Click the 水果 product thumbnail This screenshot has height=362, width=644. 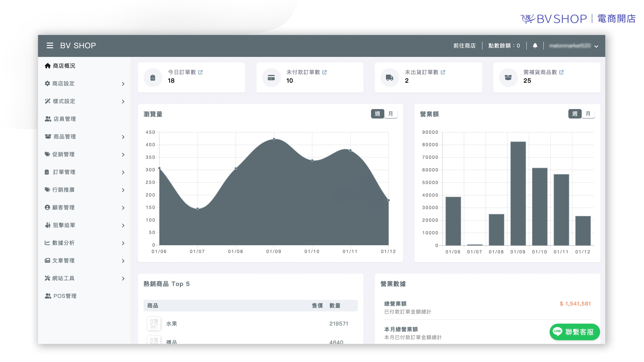tap(154, 324)
